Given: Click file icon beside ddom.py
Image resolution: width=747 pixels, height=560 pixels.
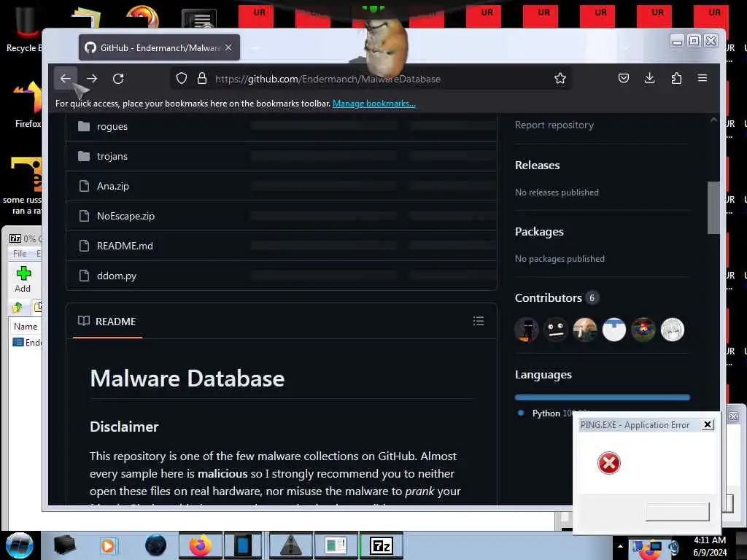Looking at the screenshot, I should point(84,276).
